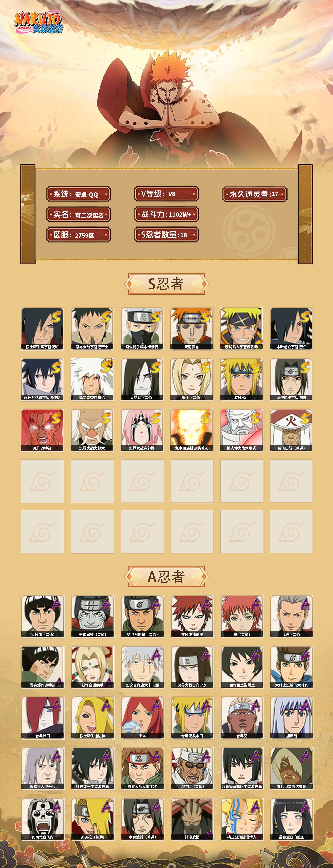Click the 永久通灵兽:17 badge
The height and width of the screenshot is (868, 333).
(x=255, y=194)
